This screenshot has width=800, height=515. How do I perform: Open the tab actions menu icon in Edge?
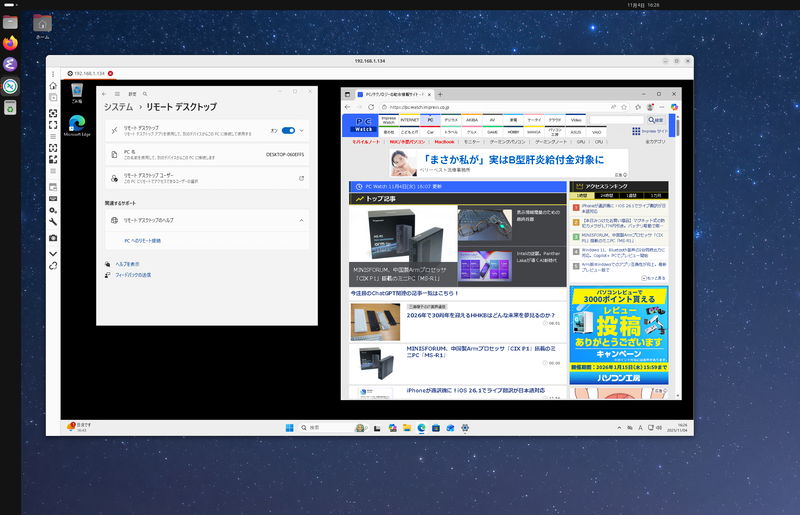347,94
